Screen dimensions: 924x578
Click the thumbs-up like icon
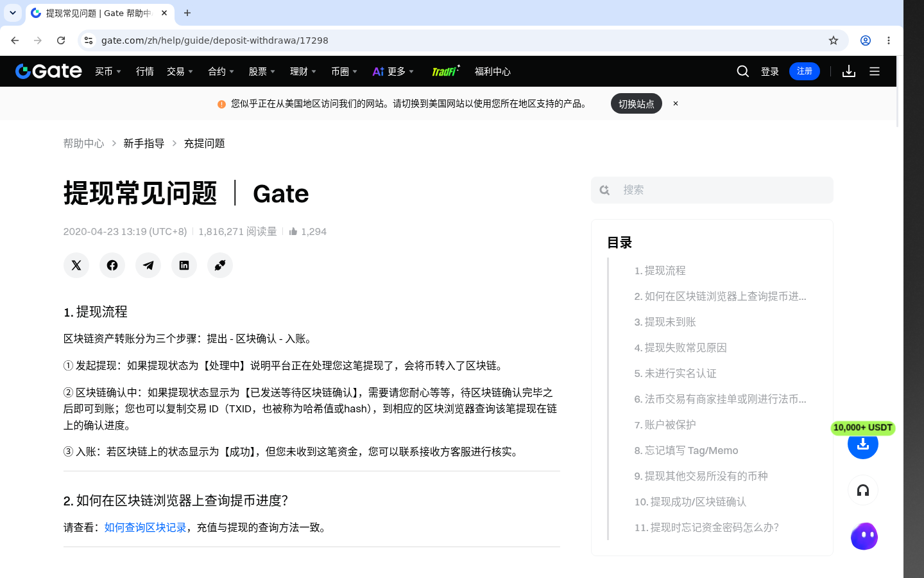[x=293, y=231]
